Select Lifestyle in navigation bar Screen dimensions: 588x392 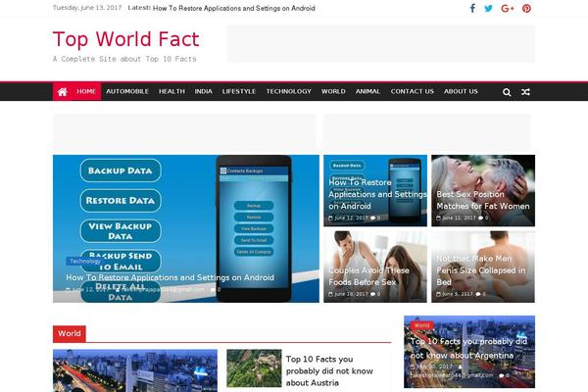238,91
